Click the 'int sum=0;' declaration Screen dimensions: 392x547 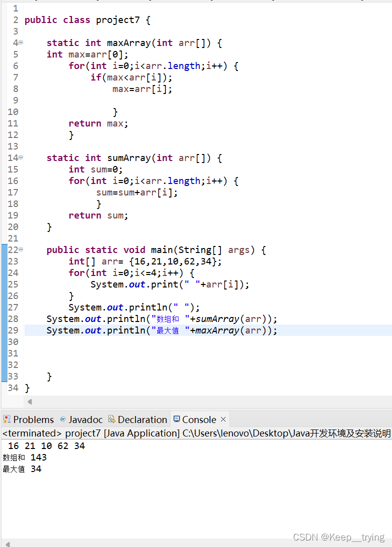pos(95,169)
